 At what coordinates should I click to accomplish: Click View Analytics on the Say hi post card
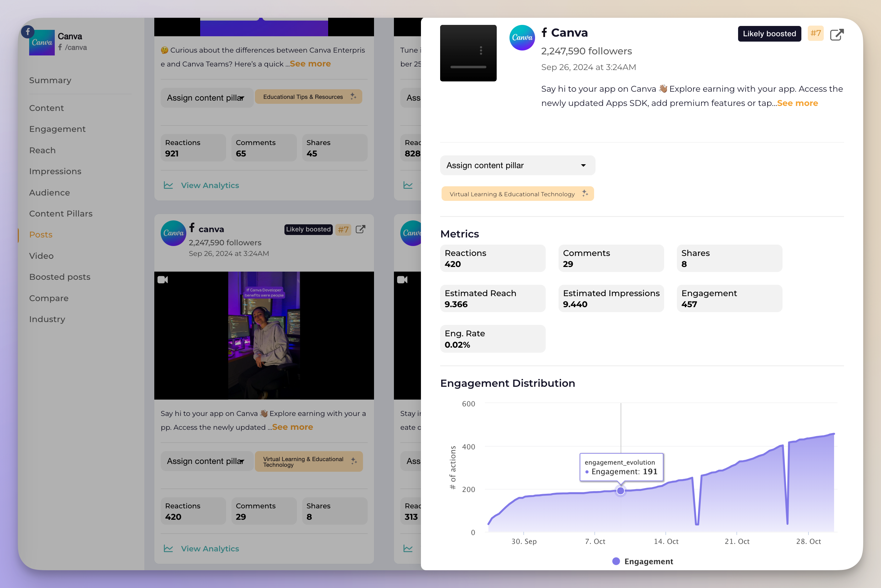pos(210,549)
